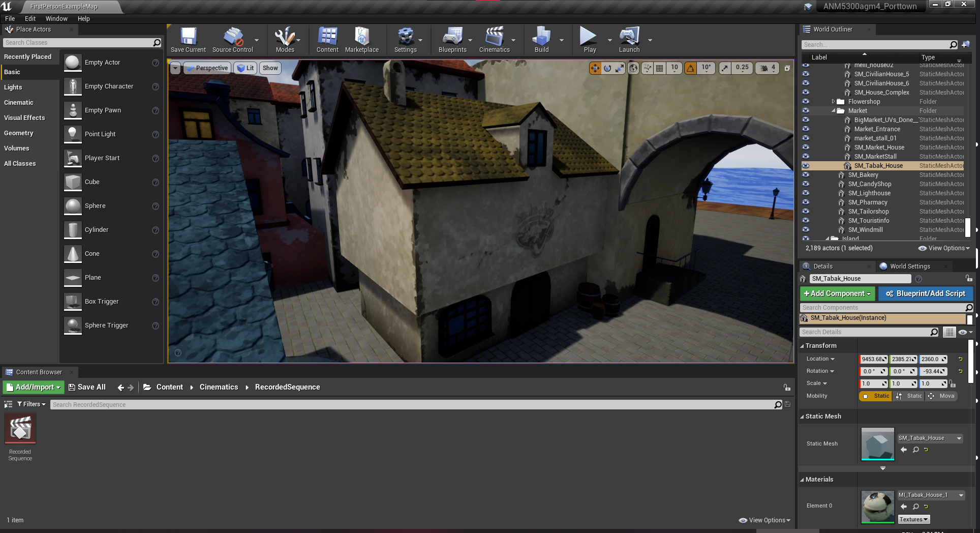Click the Launch toolbar icon
This screenshot has height=533, width=980.
point(629,40)
